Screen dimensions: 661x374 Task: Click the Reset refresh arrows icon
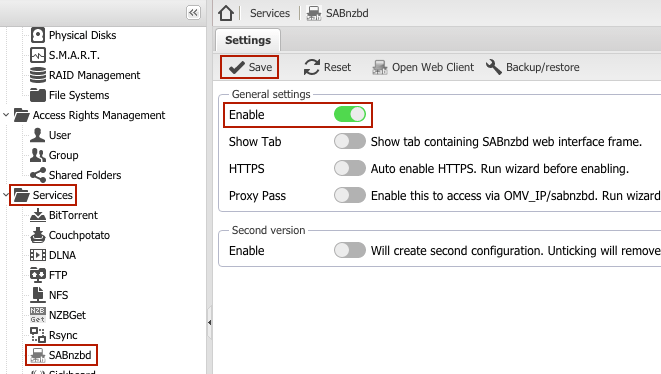click(312, 67)
